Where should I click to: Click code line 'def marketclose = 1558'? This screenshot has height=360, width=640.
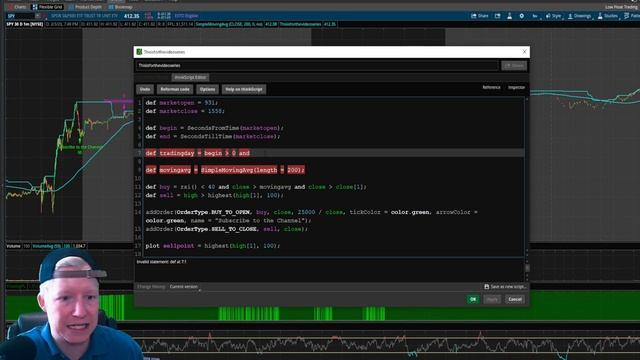tap(185, 111)
